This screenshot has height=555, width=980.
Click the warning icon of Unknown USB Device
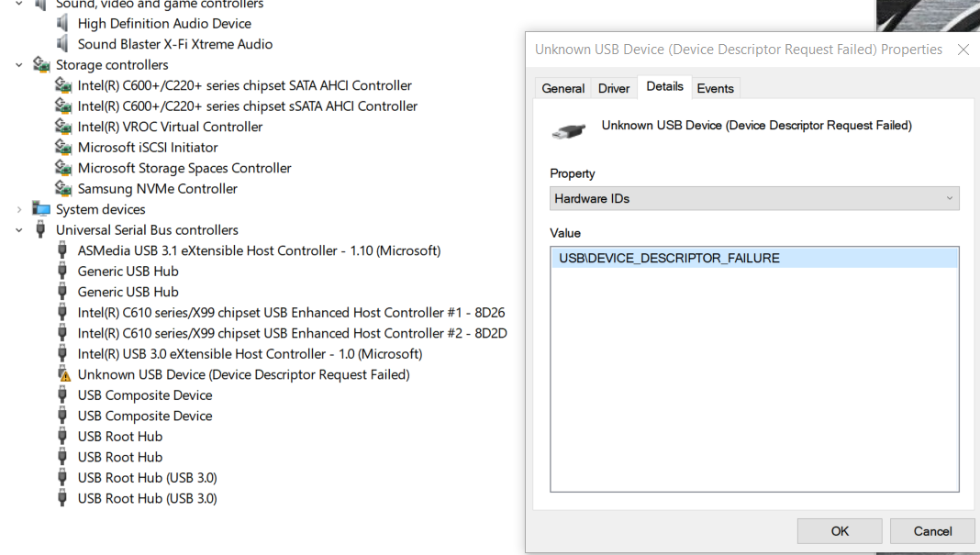pos(63,374)
